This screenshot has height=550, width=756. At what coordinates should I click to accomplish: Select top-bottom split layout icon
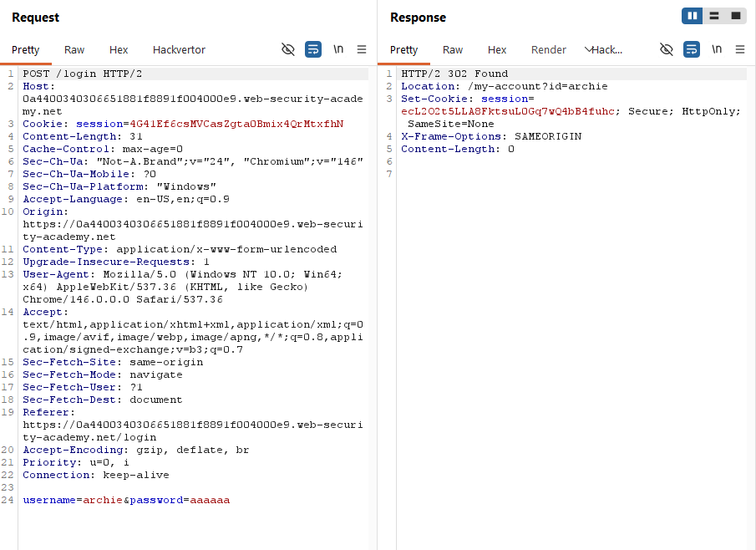click(x=714, y=16)
